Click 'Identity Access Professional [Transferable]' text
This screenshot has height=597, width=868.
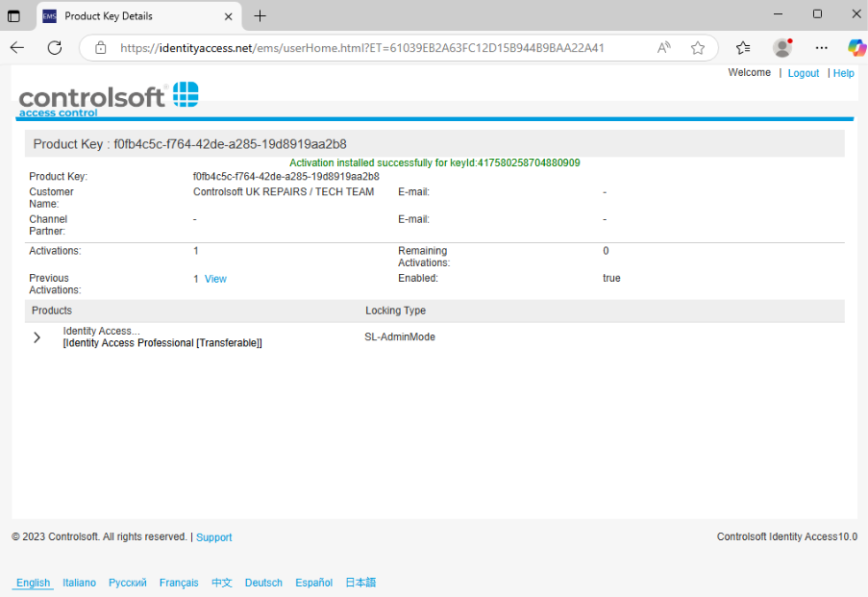162,343
